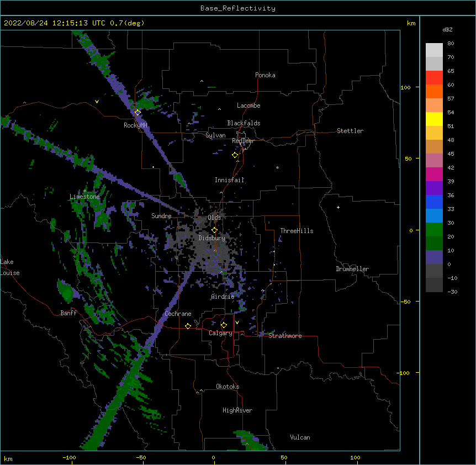Click the yellow V marker east of Calgary
Screen dimensions: 476x465
tap(237, 323)
